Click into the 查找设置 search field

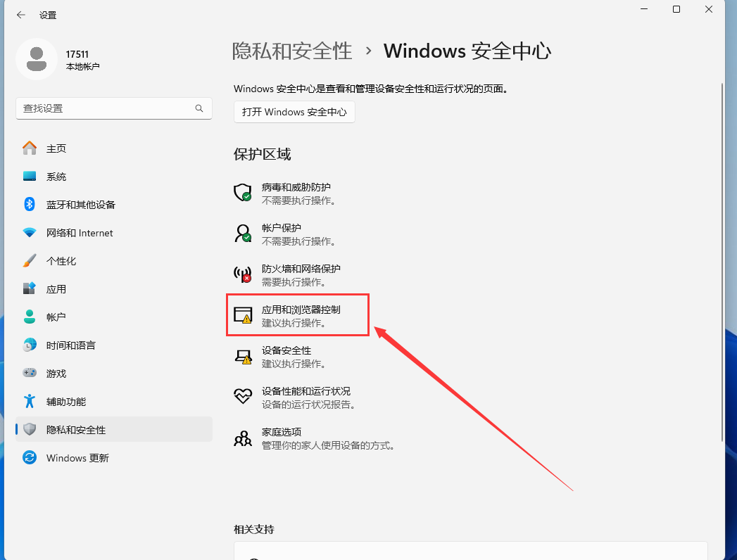tap(106, 108)
